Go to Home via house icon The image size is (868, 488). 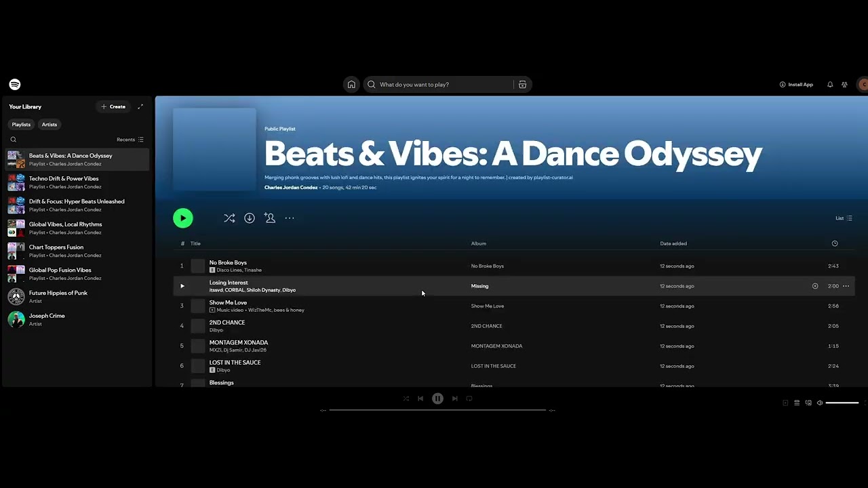point(351,85)
